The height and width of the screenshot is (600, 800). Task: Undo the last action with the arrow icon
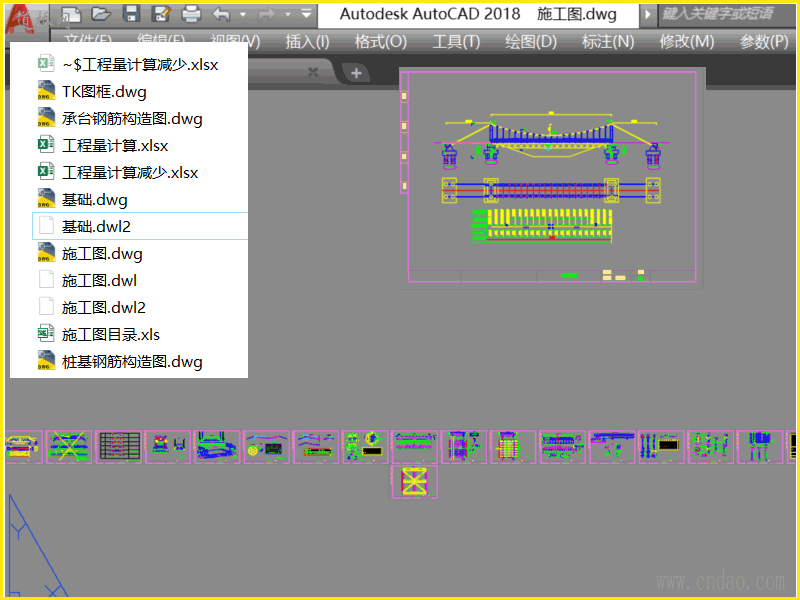(x=221, y=14)
